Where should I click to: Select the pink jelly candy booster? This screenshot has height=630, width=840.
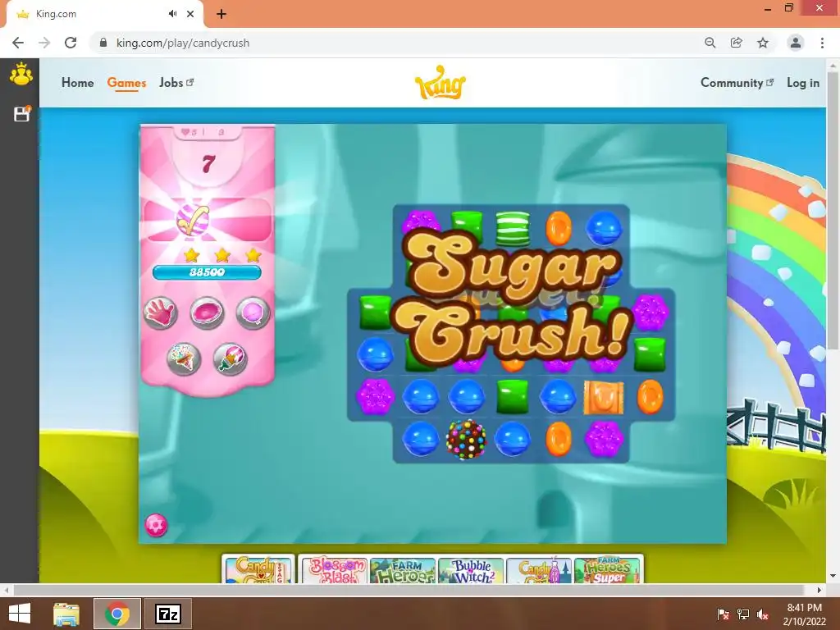207,313
